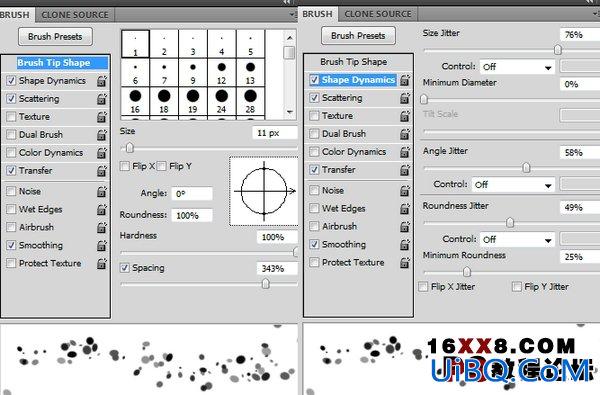Image resolution: width=600 pixels, height=395 pixels.
Task: Enable Color Dynamics checkbox in right panel
Action: (x=314, y=152)
